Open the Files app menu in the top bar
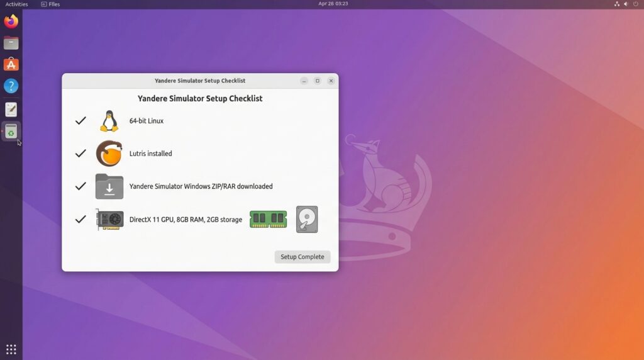 50,4
